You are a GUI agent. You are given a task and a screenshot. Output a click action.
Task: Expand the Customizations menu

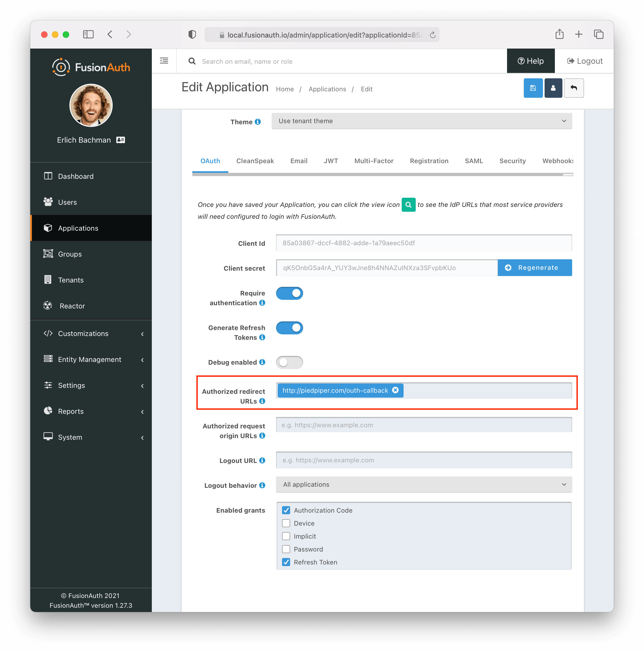pos(91,333)
